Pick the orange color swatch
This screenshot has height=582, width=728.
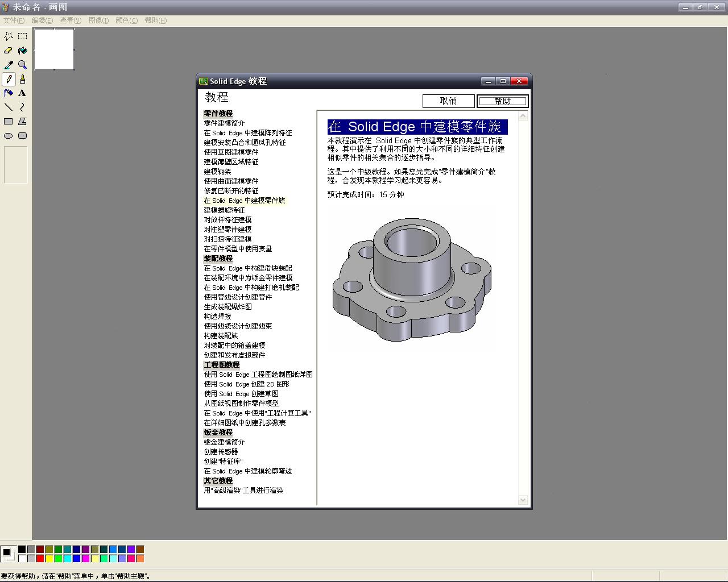(140, 559)
